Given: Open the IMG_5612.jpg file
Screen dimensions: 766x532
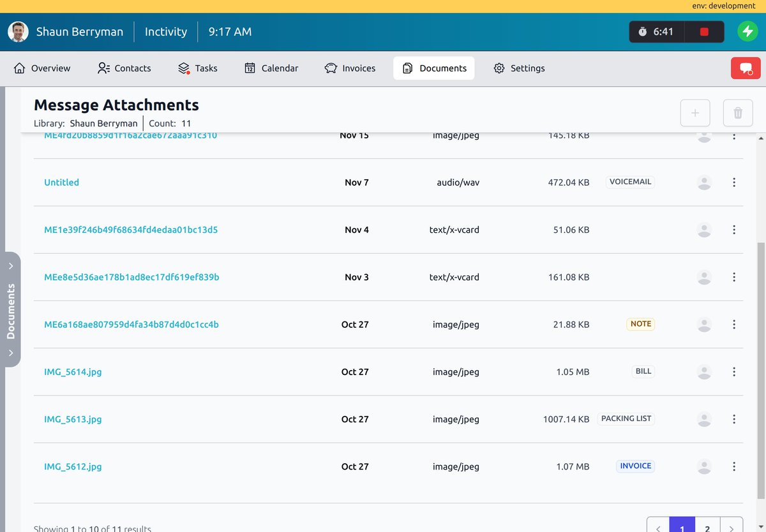Looking at the screenshot, I should 73,466.
